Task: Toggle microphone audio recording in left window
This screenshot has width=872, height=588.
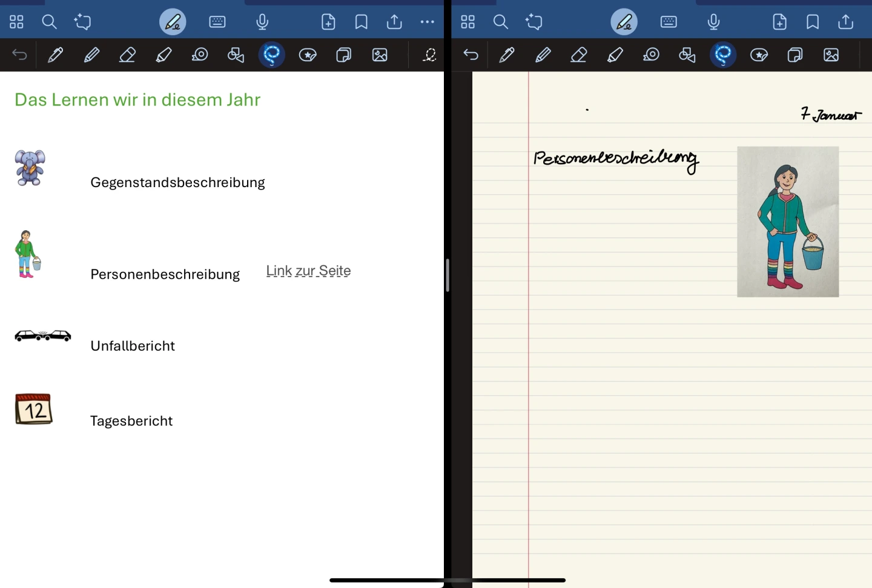Action: (x=262, y=22)
